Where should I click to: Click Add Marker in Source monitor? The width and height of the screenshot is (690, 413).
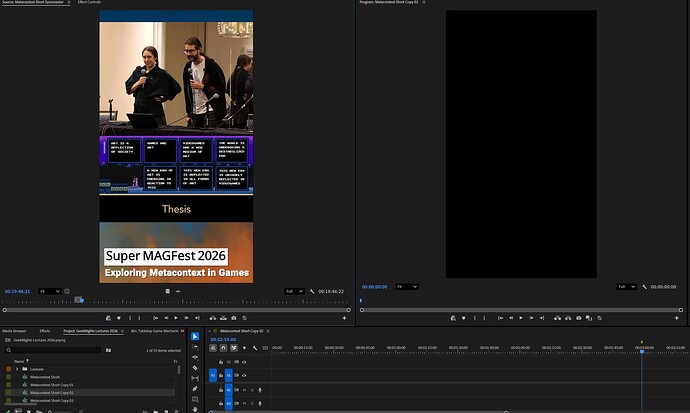[x=119, y=318]
